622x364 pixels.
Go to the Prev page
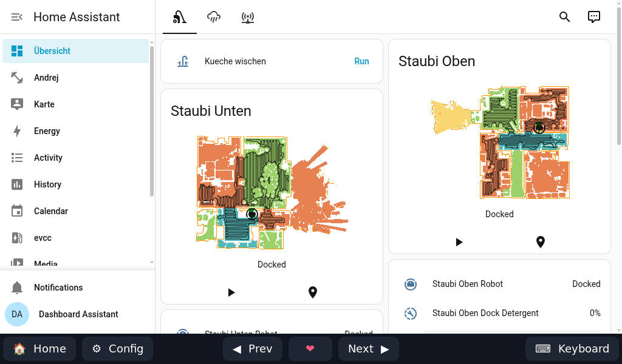tap(253, 349)
